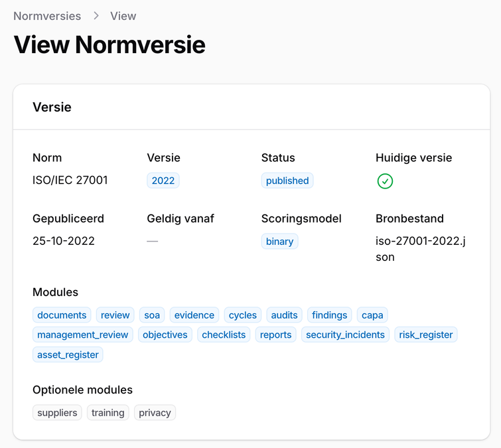Click the dash placeholder under Geldig vanaf

click(153, 241)
